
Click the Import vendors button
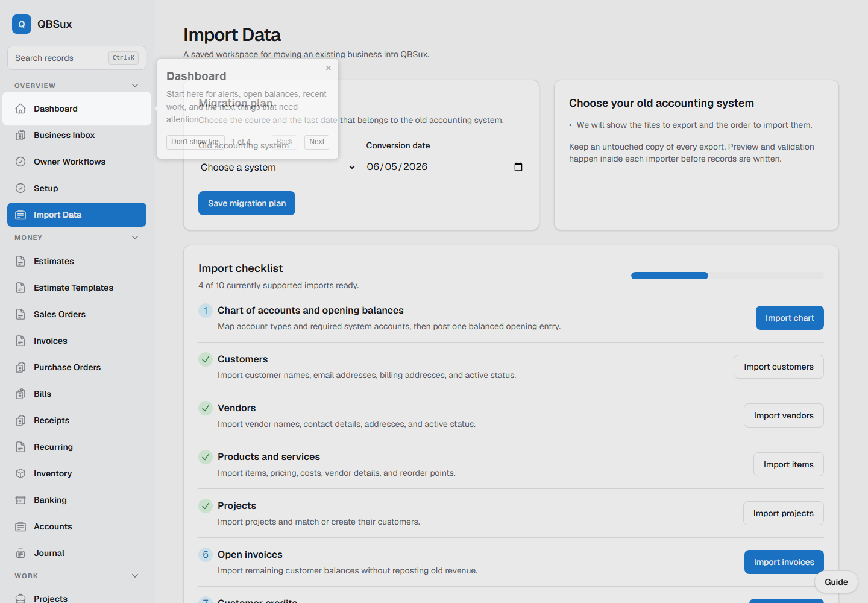tap(784, 415)
